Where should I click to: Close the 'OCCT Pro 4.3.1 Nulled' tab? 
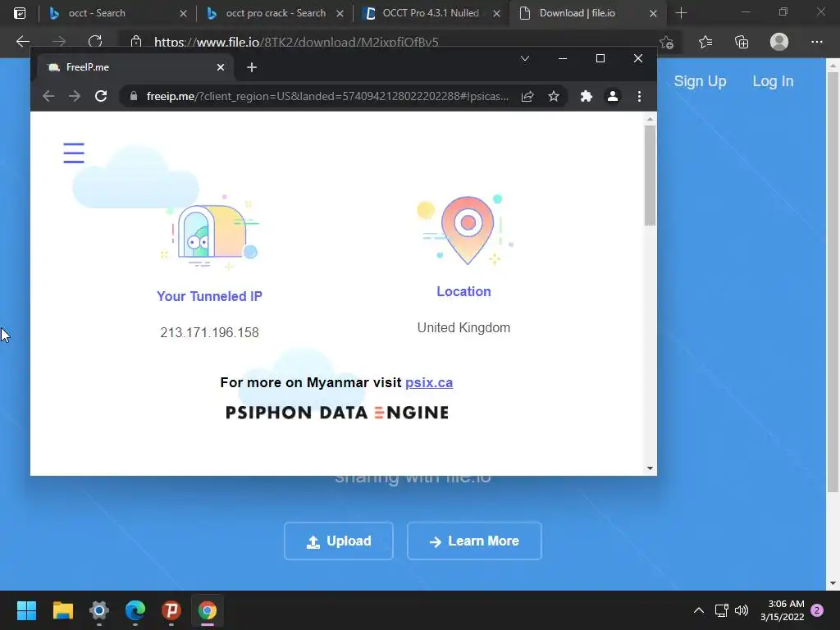tap(496, 13)
